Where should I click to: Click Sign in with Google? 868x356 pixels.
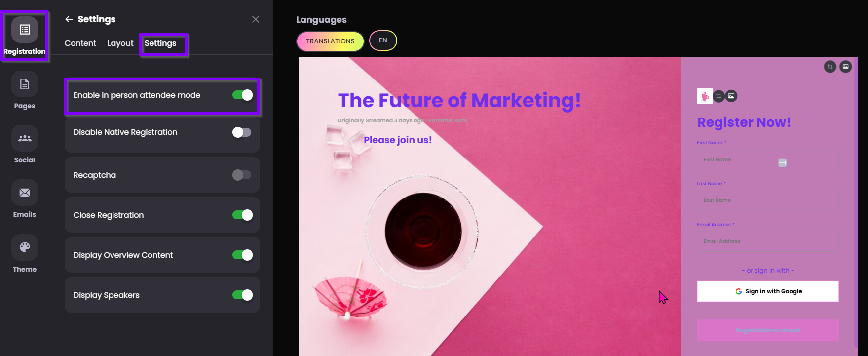(x=768, y=291)
